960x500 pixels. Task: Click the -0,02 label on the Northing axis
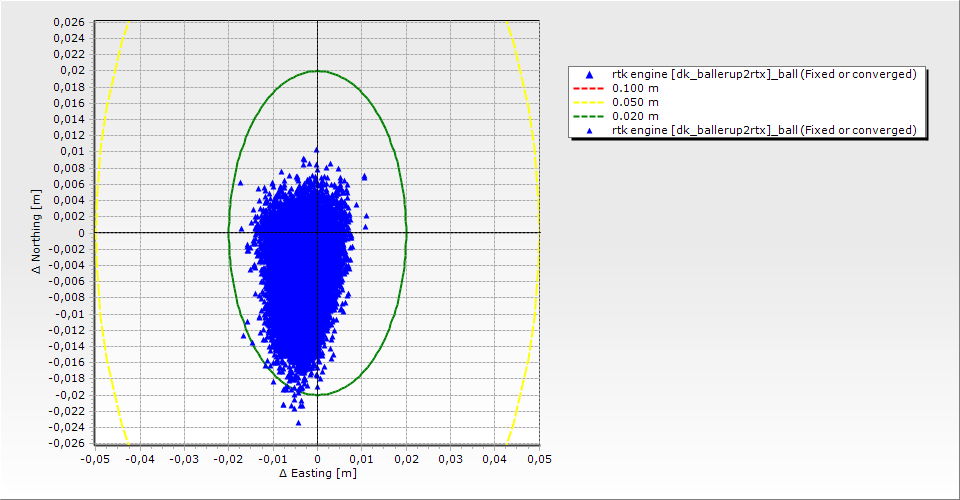coord(70,395)
